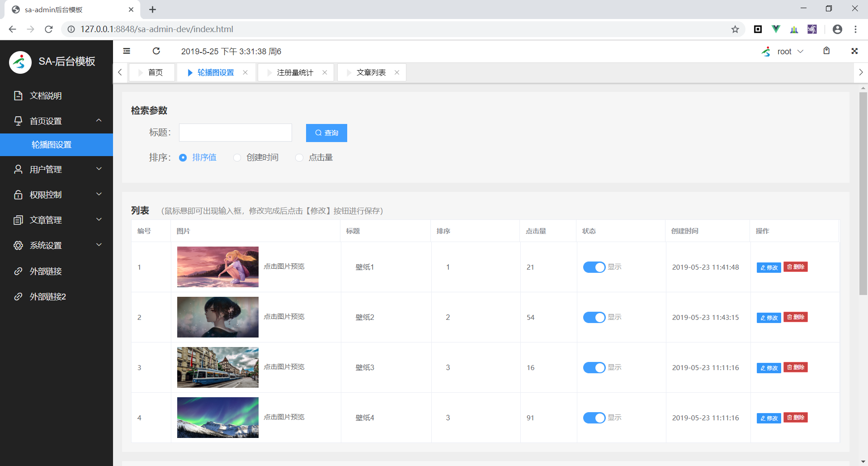Viewport: 868px width, 466px height.
Task: Click 修改 button for 壁纸4
Action: point(769,418)
